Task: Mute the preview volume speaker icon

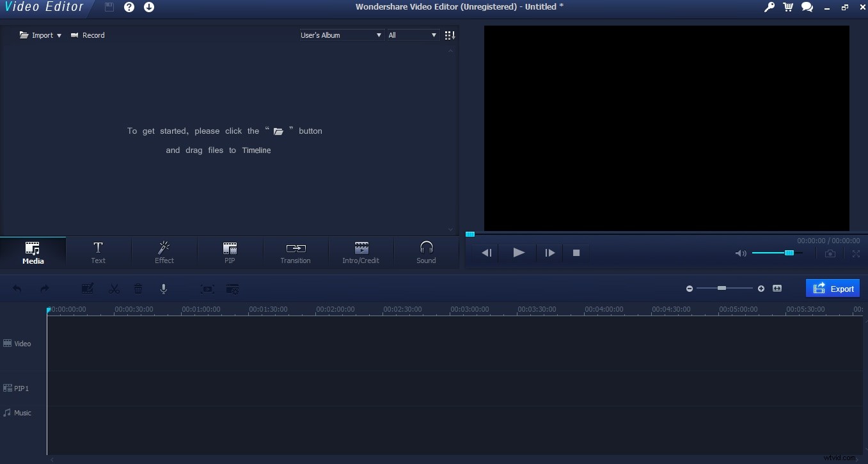Action: pyautogui.click(x=740, y=253)
